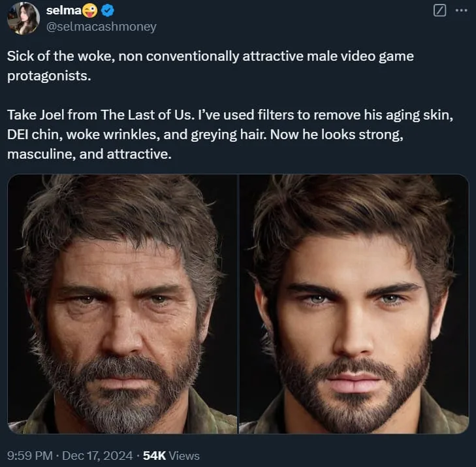
Task: Click selma's round profile avatar
Action: 24,18
